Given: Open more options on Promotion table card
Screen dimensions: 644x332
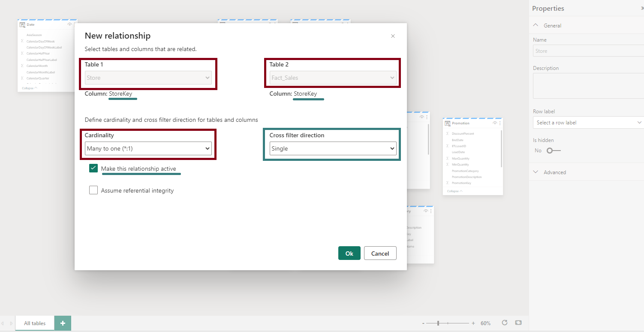Looking at the screenshot, I should (x=500, y=123).
